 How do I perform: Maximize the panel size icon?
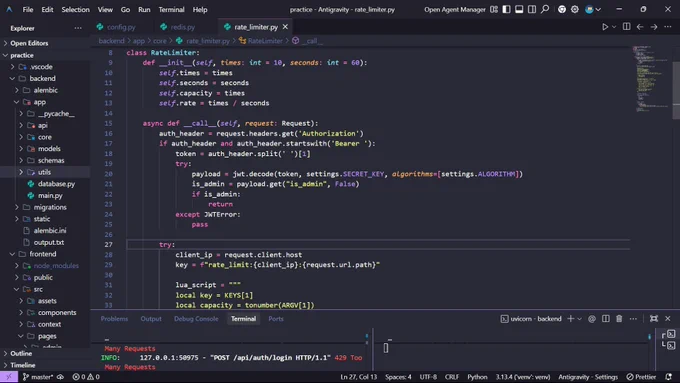point(654,319)
